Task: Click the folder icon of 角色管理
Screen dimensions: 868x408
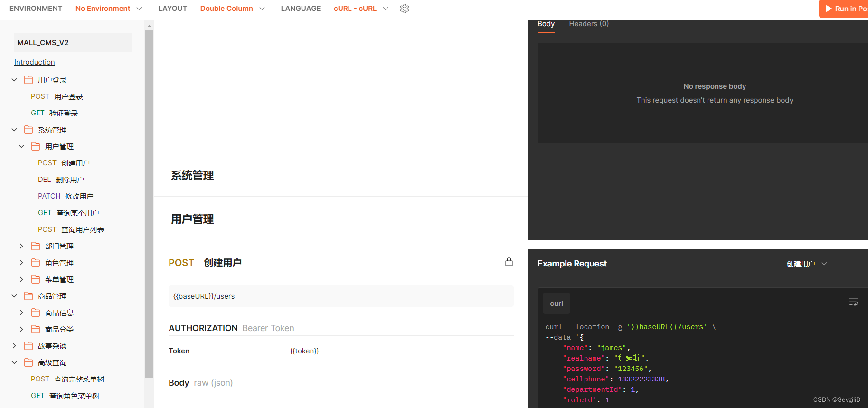Action: [x=36, y=263]
